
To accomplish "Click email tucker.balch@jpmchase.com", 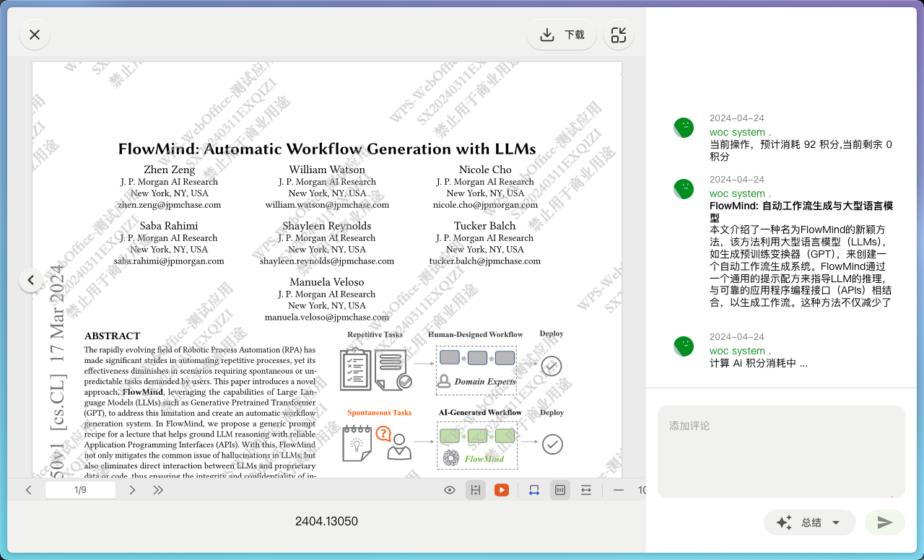I will point(485,261).
